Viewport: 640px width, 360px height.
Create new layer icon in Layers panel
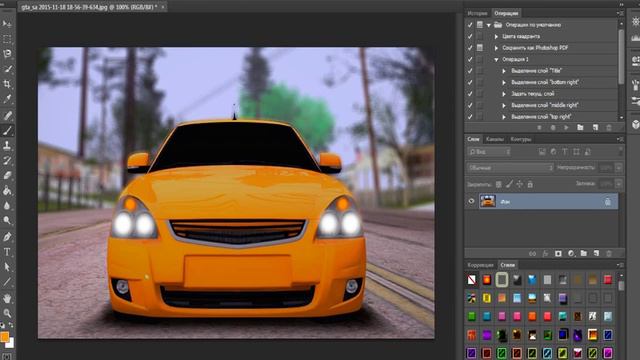click(x=596, y=253)
